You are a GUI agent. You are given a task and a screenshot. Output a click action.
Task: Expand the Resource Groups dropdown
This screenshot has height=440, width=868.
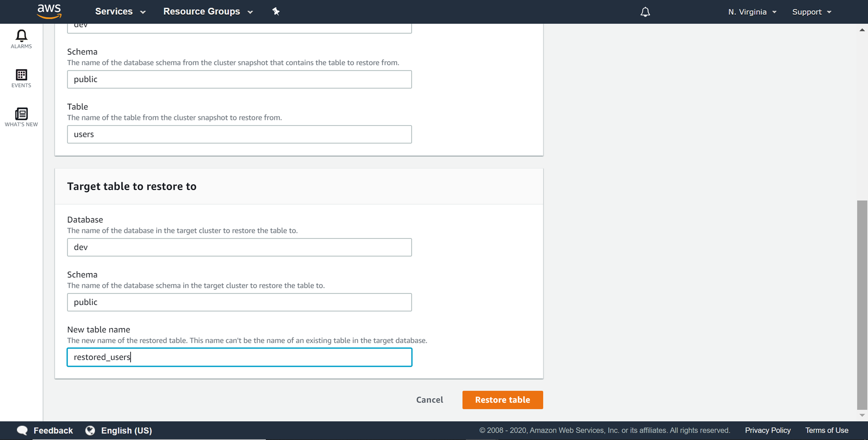[x=208, y=12]
